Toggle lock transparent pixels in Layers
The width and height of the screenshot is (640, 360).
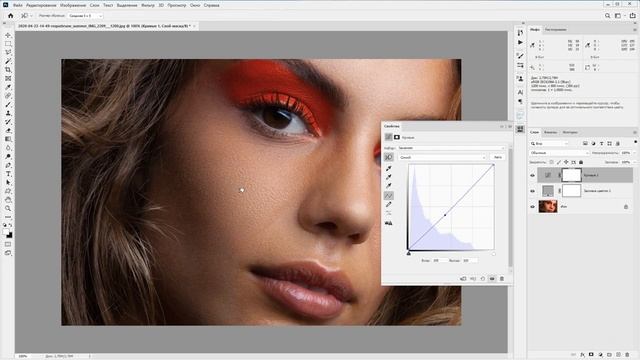(x=551, y=162)
